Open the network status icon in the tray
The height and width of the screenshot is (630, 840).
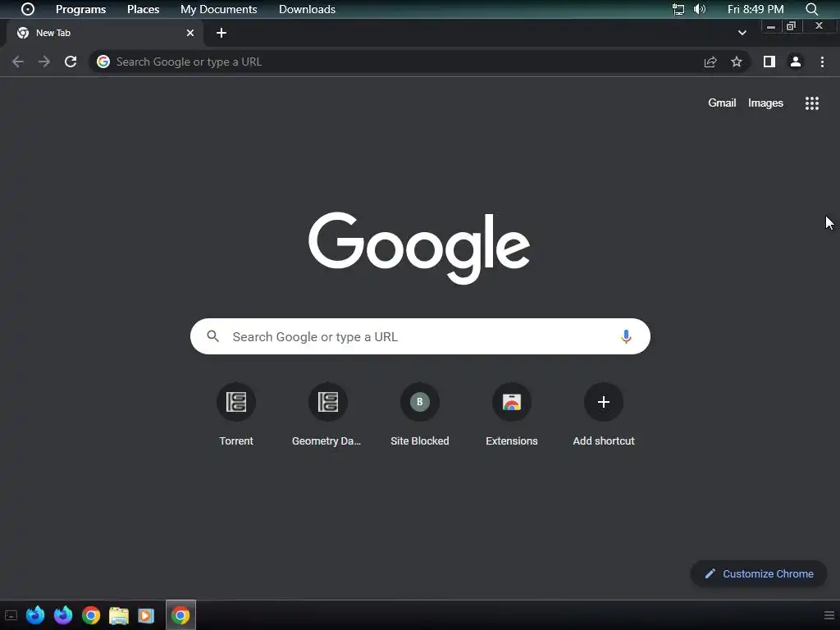pos(678,9)
